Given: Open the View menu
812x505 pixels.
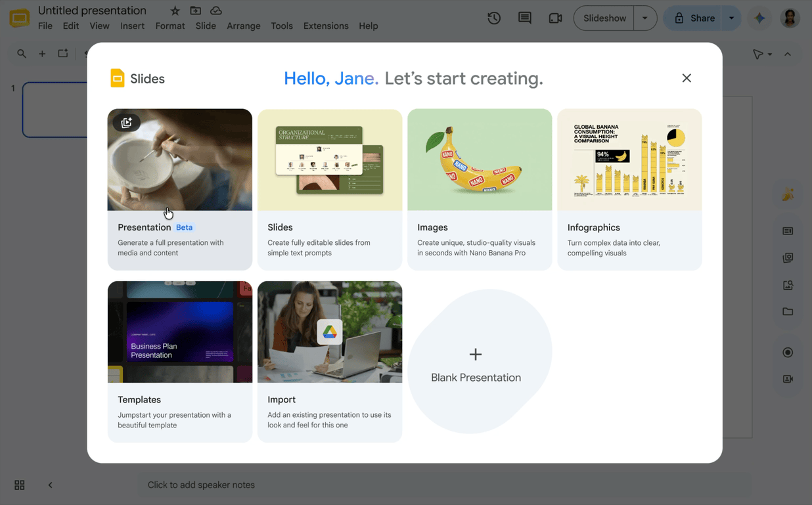Looking at the screenshot, I should click(99, 26).
